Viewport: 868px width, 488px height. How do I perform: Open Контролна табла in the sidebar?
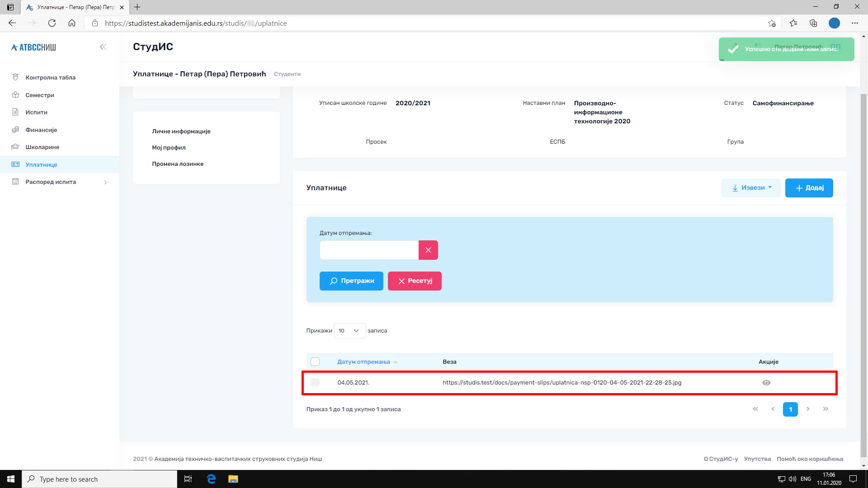click(x=50, y=78)
